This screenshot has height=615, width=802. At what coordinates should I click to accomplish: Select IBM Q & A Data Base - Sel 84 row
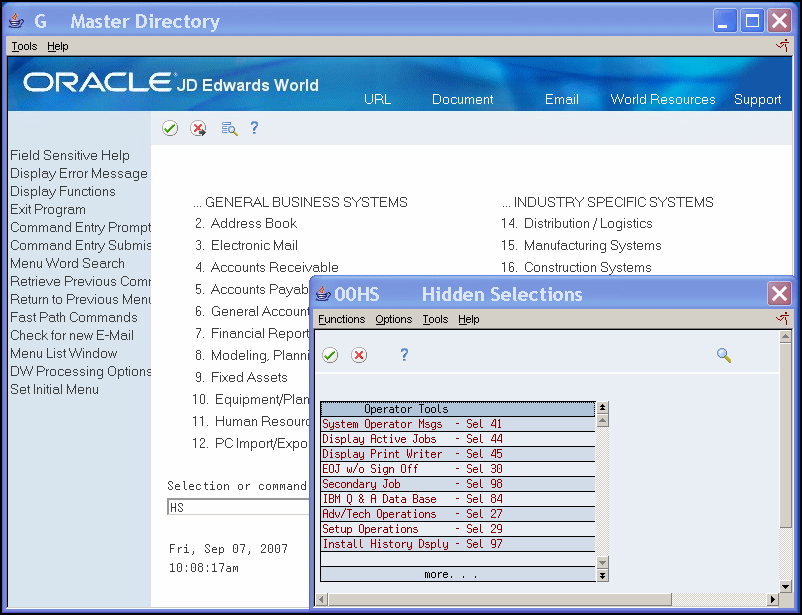click(x=458, y=499)
